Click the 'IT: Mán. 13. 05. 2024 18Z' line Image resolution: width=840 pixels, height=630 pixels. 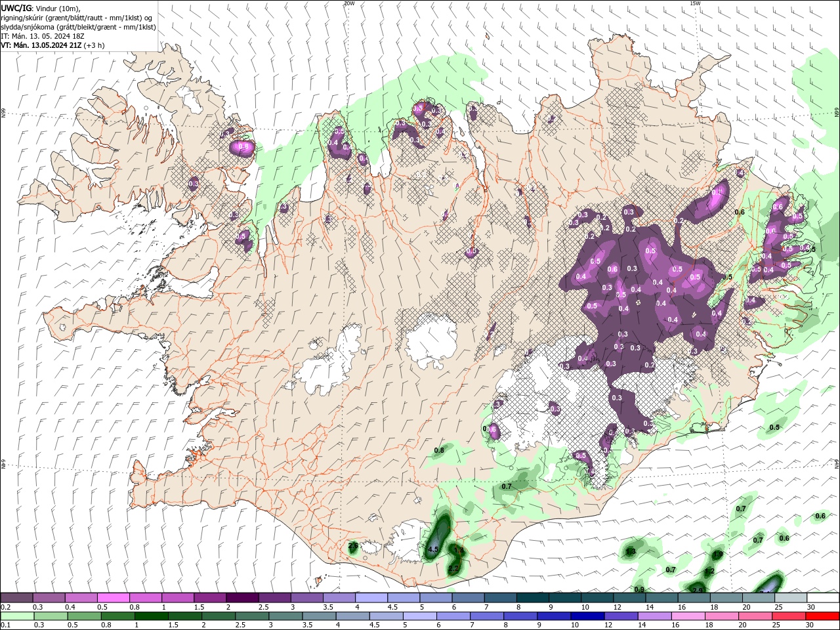pos(43,36)
